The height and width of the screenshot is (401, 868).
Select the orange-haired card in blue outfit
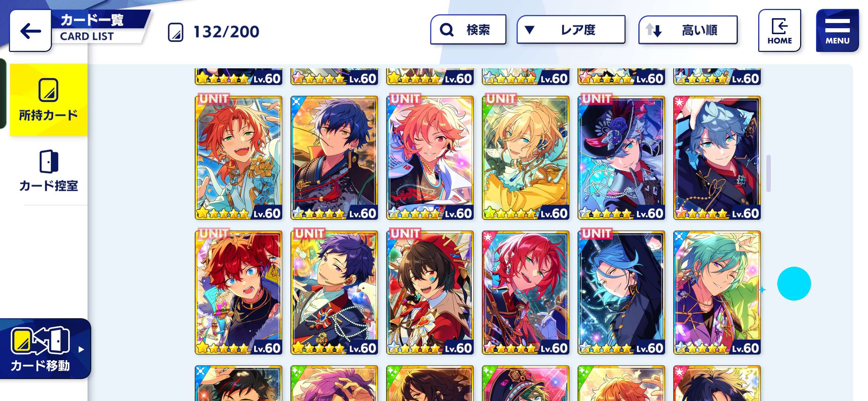tap(239, 158)
